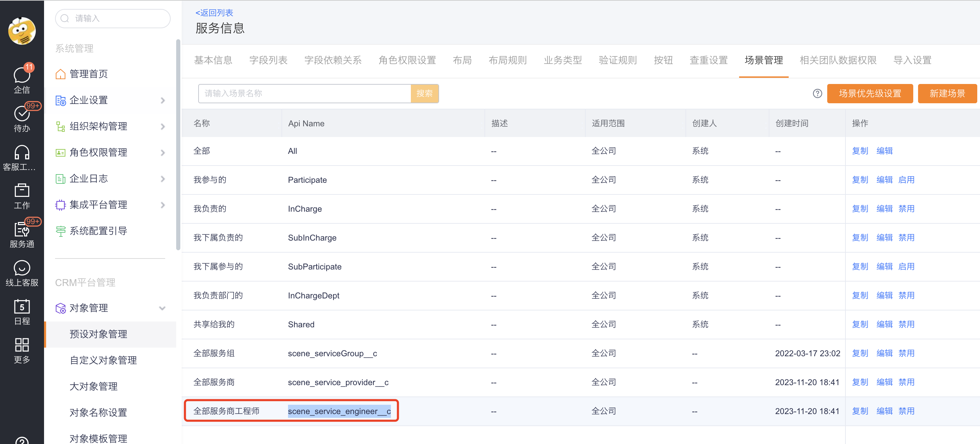Click 编辑 for the 全部 row
The width and height of the screenshot is (980, 444).
(x=884, y=151)
